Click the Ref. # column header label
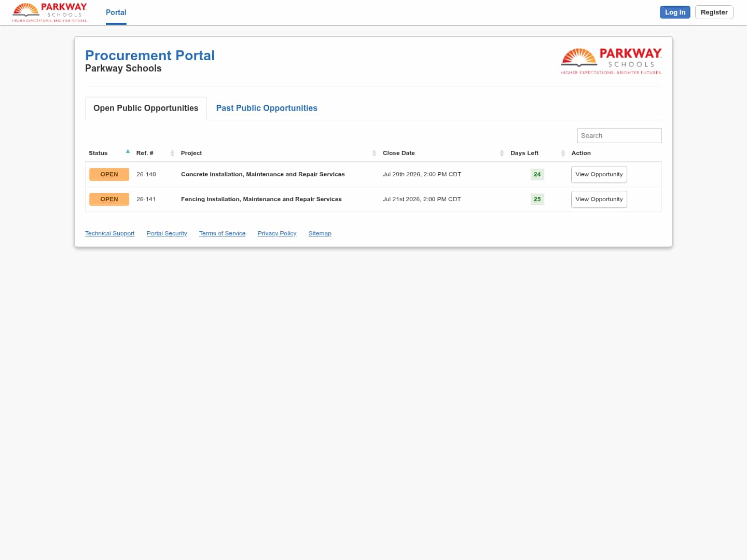This screenshot has width=747, height=560. coord(145,153)
